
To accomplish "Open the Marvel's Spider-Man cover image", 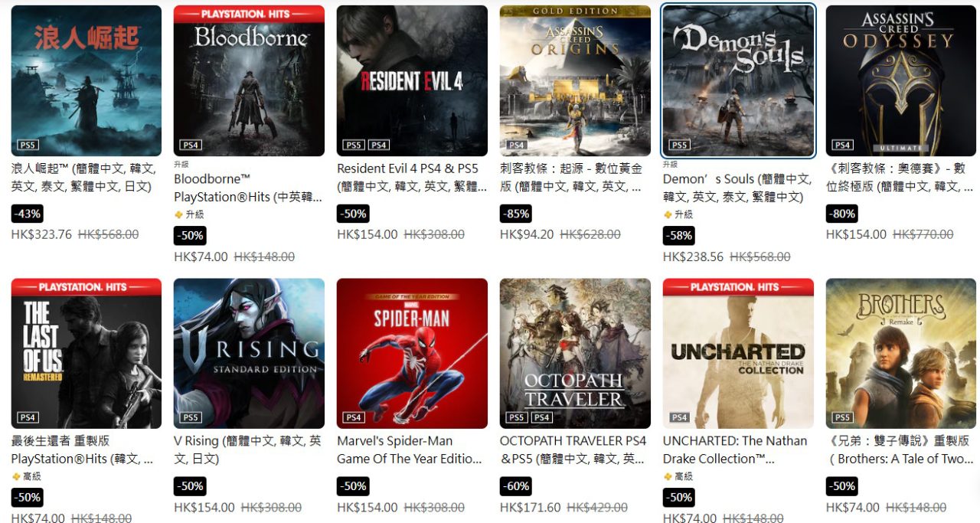I will click(412, 353).
